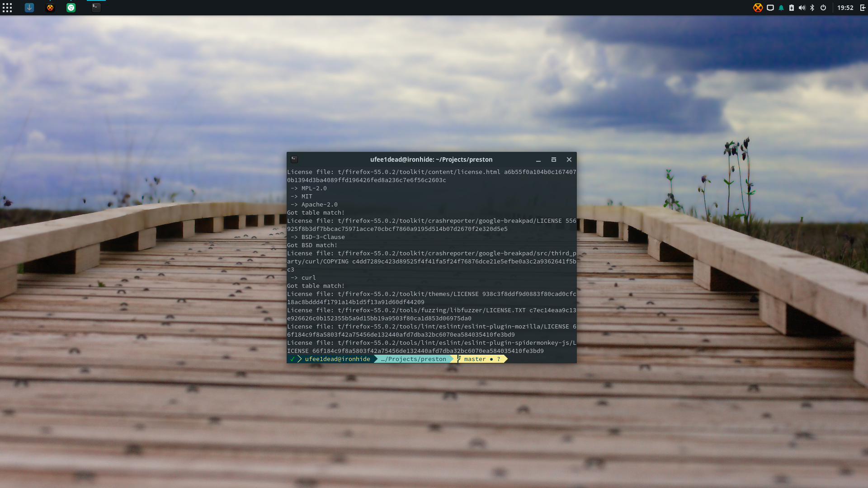Click the prompt's ufee1dead@ironhide segment

[337, 359]
